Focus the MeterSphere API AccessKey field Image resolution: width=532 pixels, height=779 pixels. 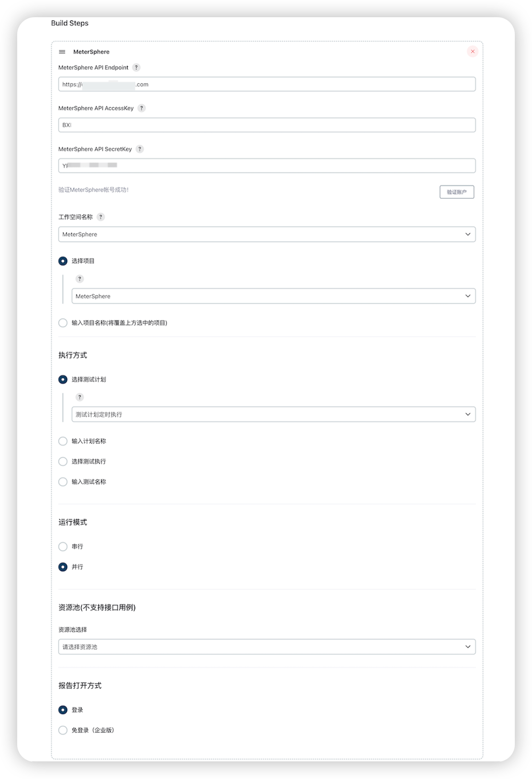pos(266,125)
